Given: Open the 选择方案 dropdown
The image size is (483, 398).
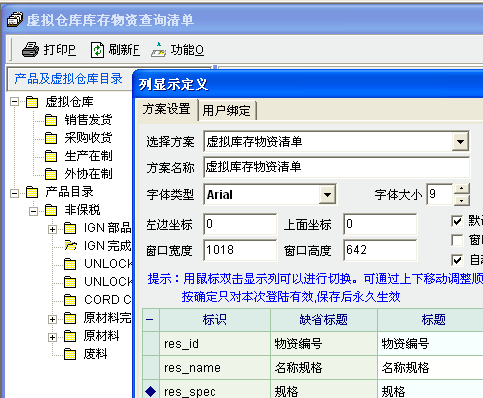Looking at the screenshot, I should point(460,142).
